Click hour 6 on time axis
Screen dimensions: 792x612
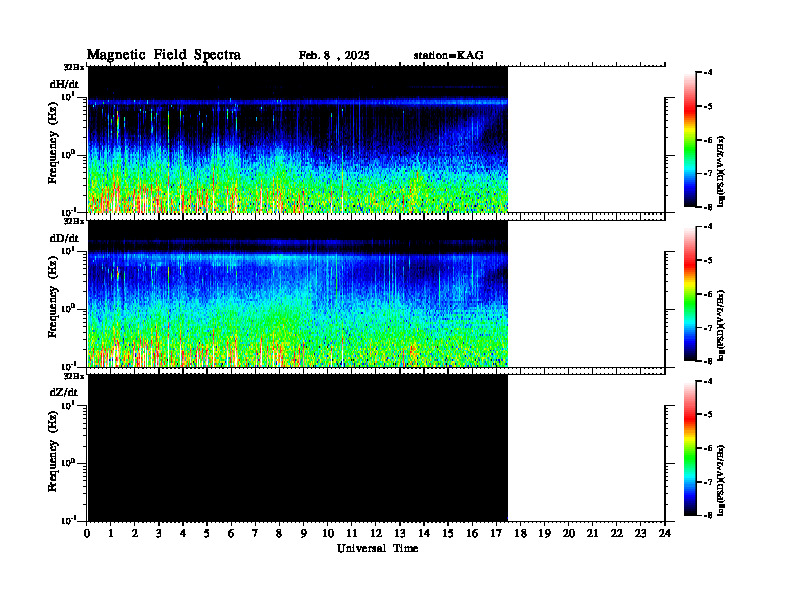231,533
